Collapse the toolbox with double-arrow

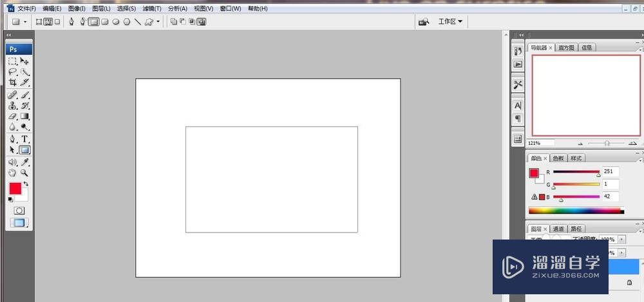click(x=8, y=35)
